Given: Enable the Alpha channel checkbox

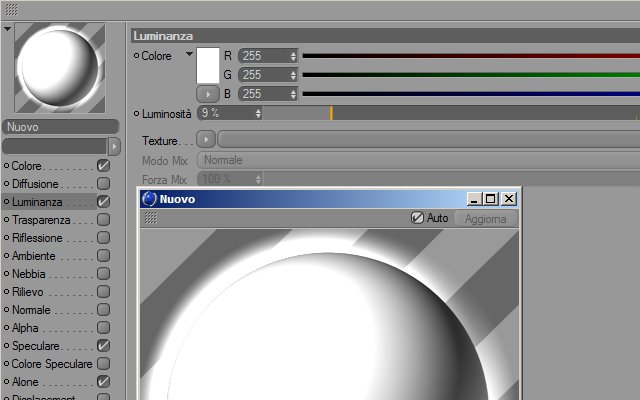Looking at the screenshot, I should point(103,327).
